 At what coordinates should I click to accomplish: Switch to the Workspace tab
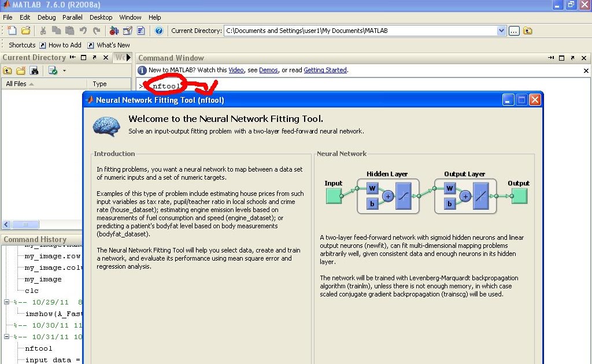[120, 57]
